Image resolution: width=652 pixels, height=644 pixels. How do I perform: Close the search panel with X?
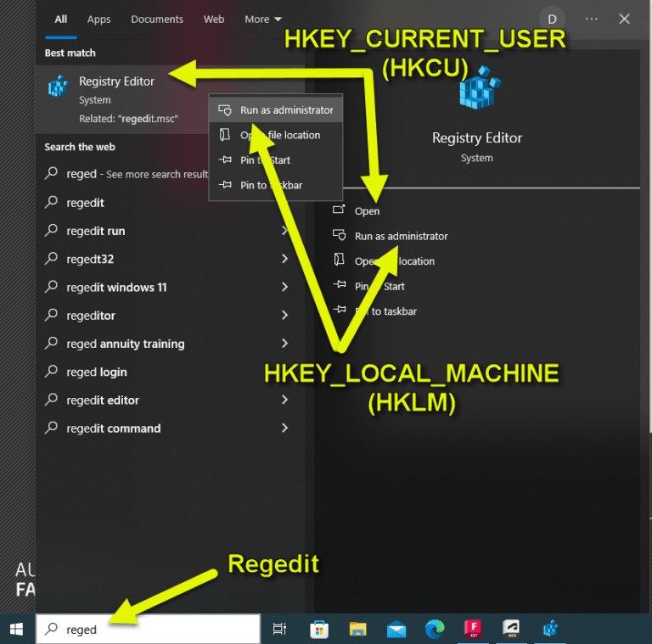pyautogui.click(x=624, y=19)
